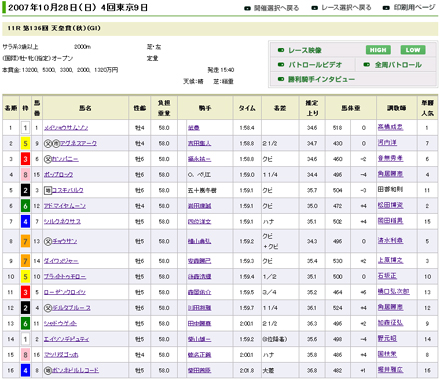The image size is (440, 380).
Task: Click the red frame 3 box for カンパニー
Action: [x=25, y=159]
